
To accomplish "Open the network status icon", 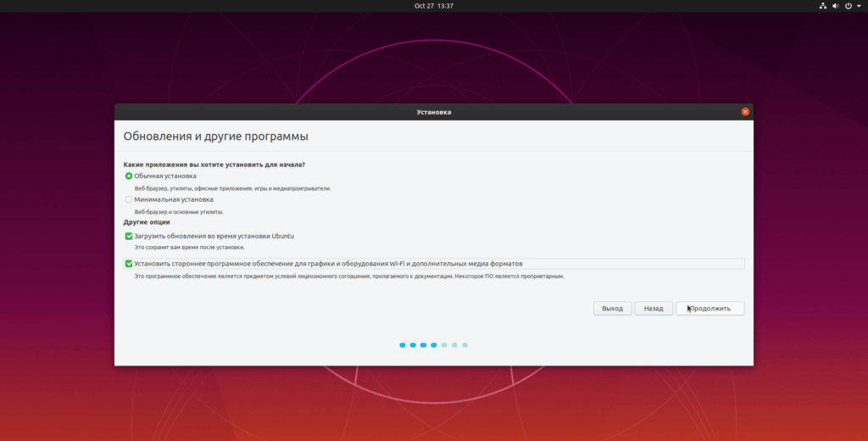I will [822, 6].
